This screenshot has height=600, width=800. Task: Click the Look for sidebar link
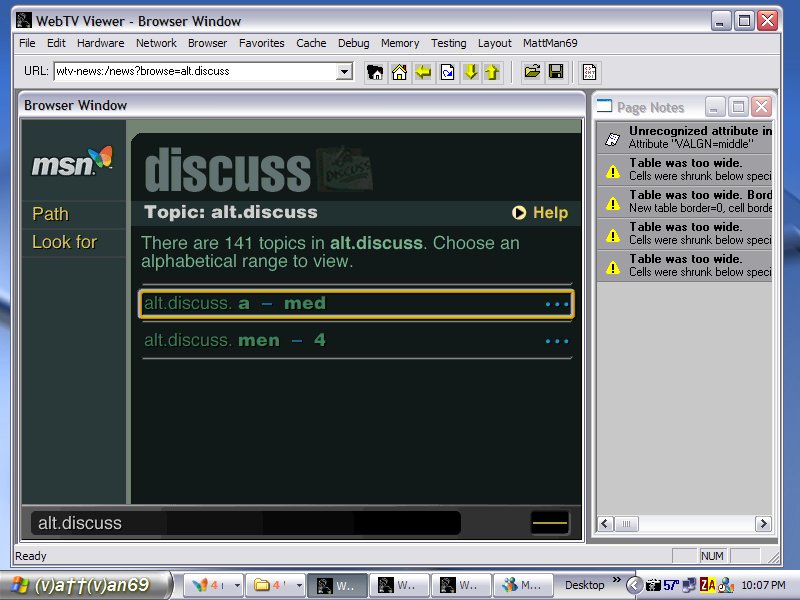click(64, 242)
